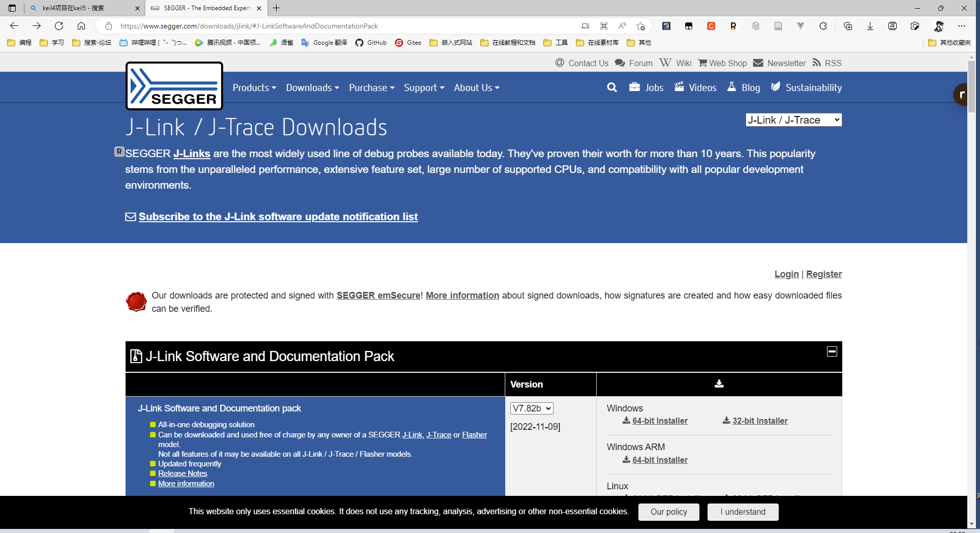
Task: Open the V7.82b version dropdown
Action: 532,408
